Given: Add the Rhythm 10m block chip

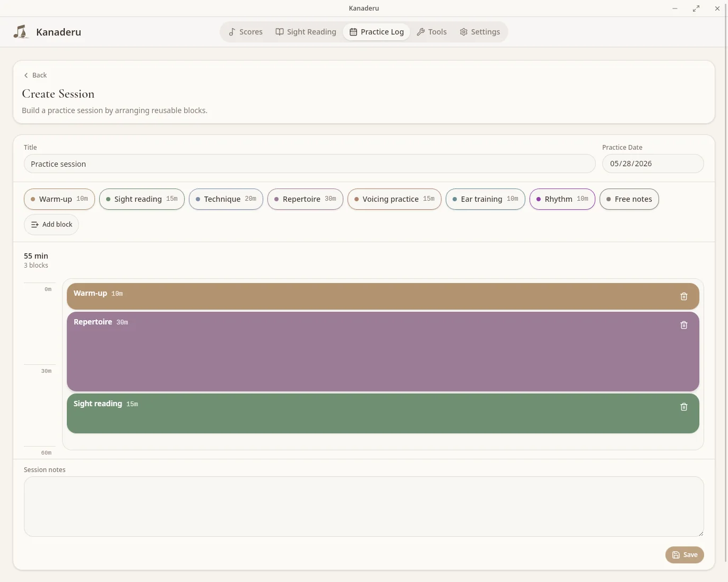Looking at the screenshot, I should coord(562,199).
